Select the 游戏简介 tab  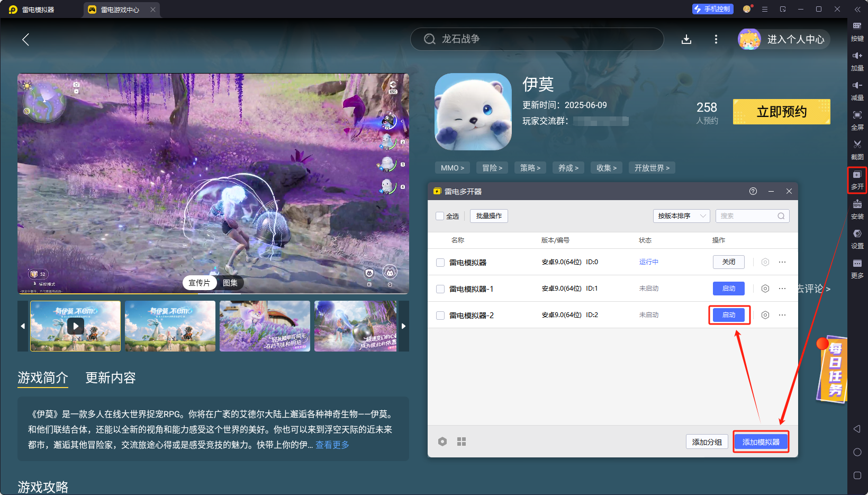[x=43, y=377]
